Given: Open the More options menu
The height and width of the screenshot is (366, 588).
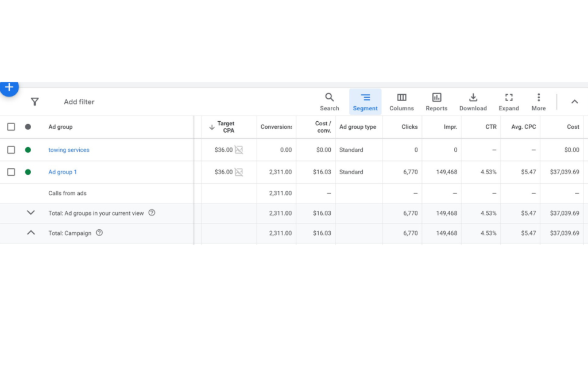Looking at the screenshot, I should (x=539, y=102).
